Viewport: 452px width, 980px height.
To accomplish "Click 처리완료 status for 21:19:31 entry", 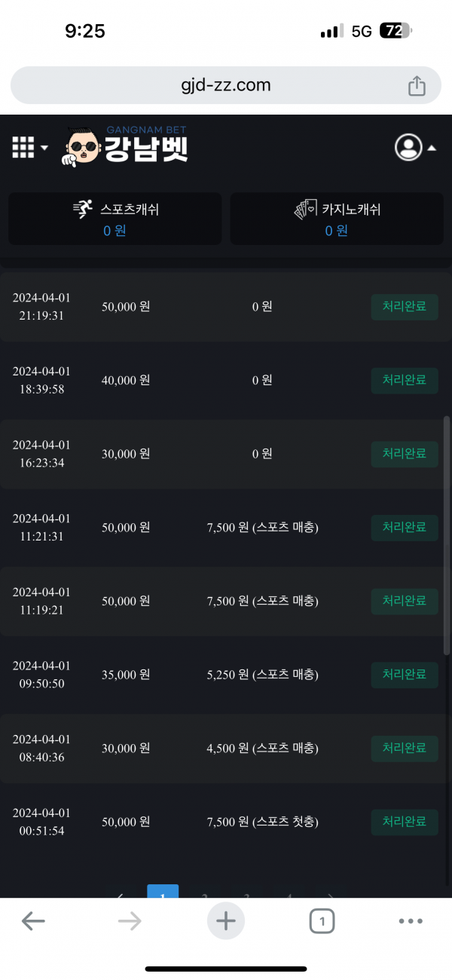I will 405,308.
